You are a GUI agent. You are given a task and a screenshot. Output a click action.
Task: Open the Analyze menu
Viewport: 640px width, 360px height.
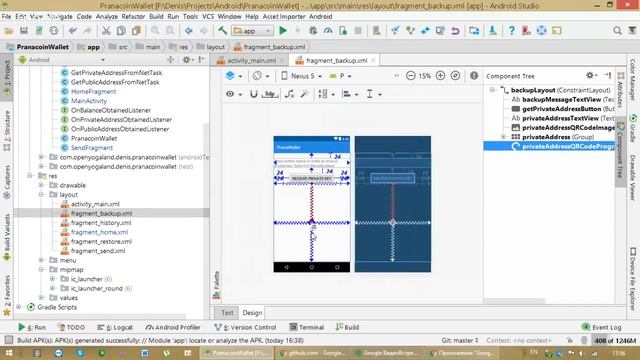coord(107,16)
